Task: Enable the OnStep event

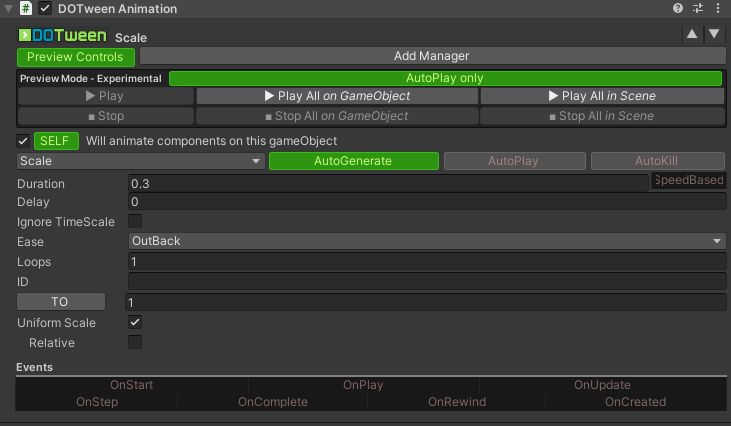Action: [97, 402]
